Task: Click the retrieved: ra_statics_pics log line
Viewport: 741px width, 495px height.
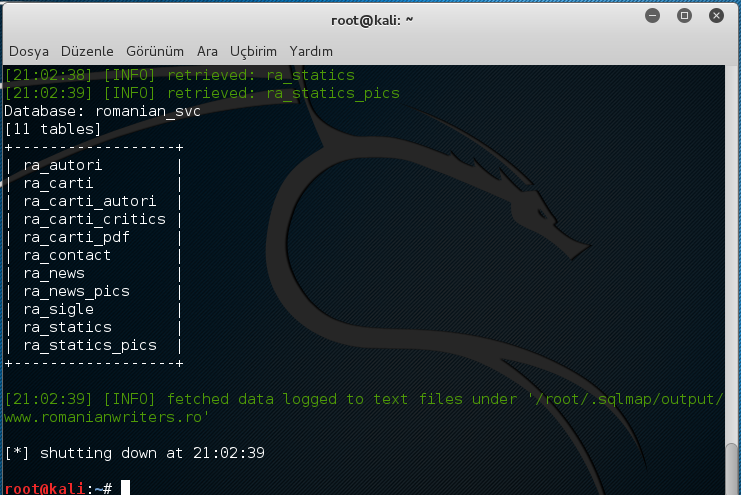Action: (202, 93)
